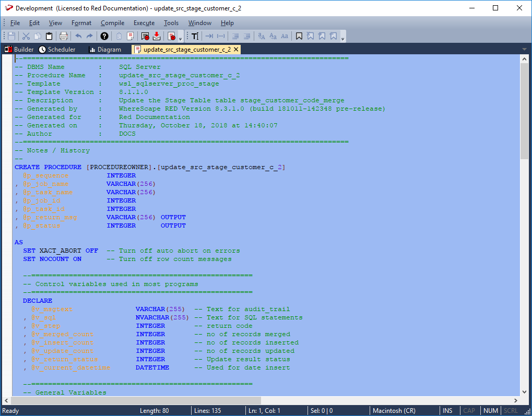This screenshot has height=416, width=532.
Task: Open the tab list dropdown arrow
Action: coord(524,50)
